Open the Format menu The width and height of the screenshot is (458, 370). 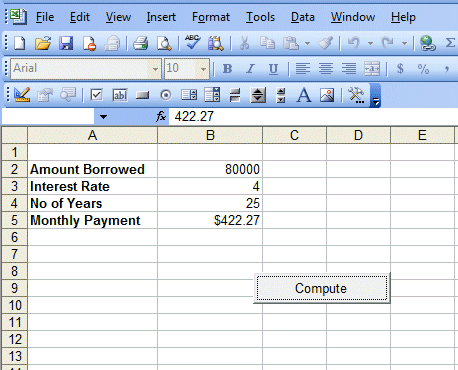pos(211,17)
